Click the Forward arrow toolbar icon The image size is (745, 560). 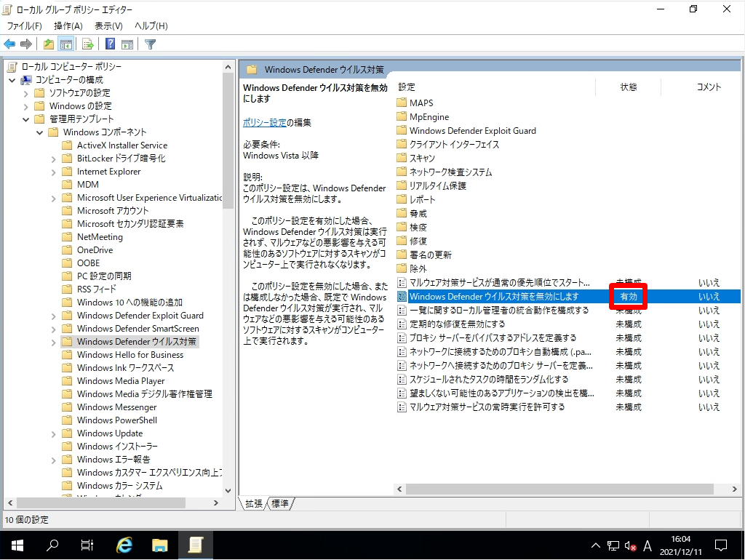point(26,44)
